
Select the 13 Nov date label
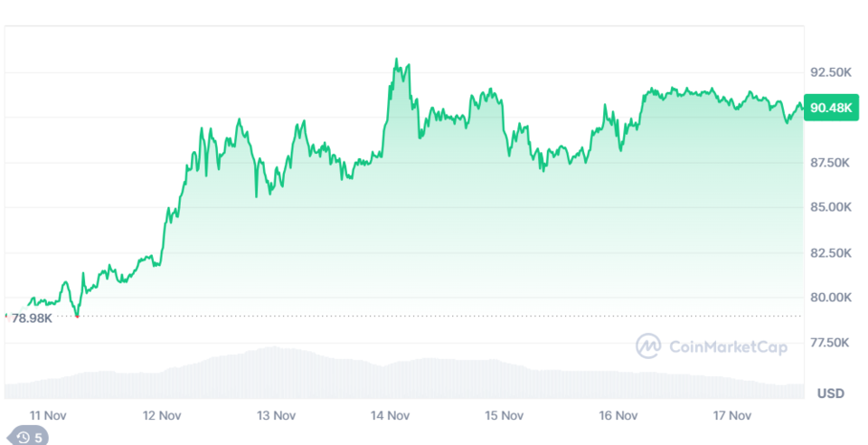coord(277,416)
